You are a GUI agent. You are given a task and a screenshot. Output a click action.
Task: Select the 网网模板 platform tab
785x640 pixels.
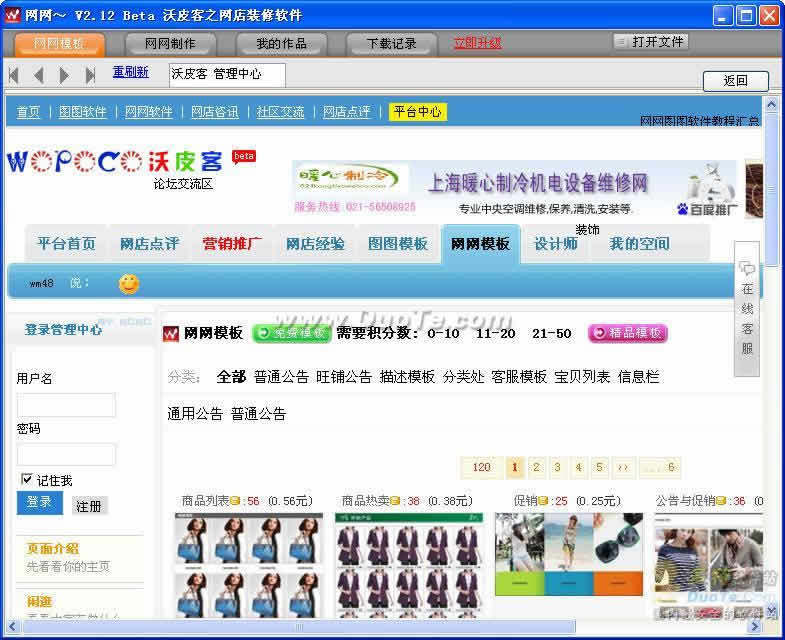[x=481, y=244]
